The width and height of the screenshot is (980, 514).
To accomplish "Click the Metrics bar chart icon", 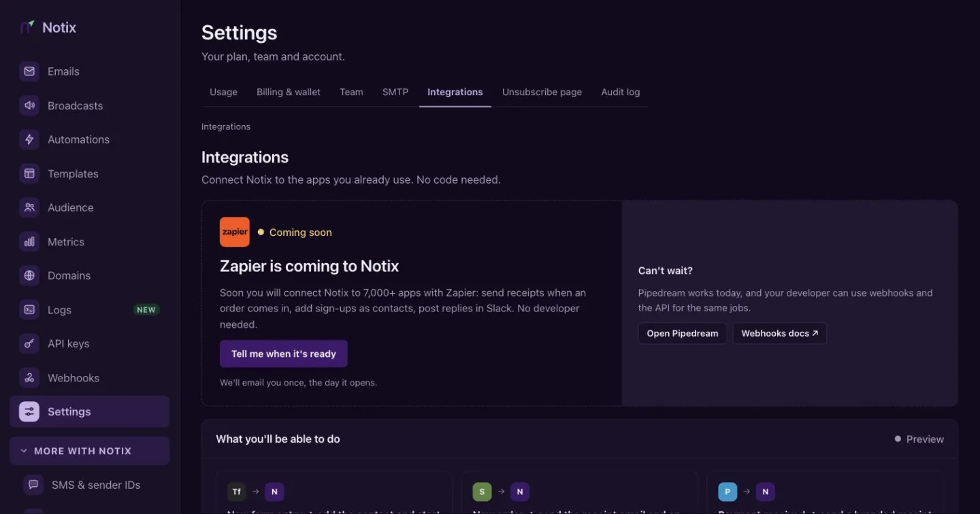I will pos(29,241).
